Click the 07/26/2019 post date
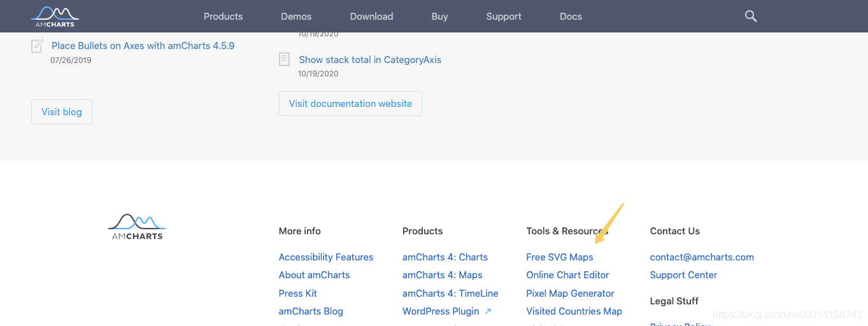This screenshot has height=326, width=868. click(71, 60)
